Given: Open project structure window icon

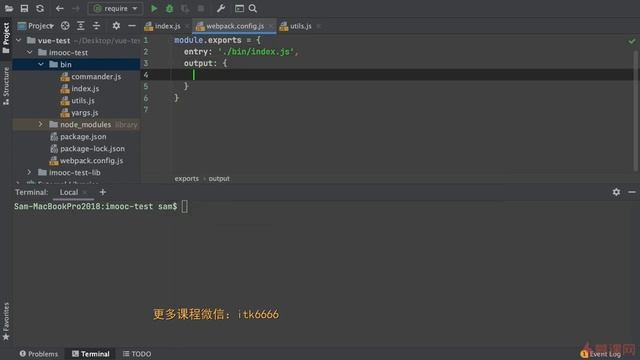Looking at the screenshot, I should pos(239,8).
